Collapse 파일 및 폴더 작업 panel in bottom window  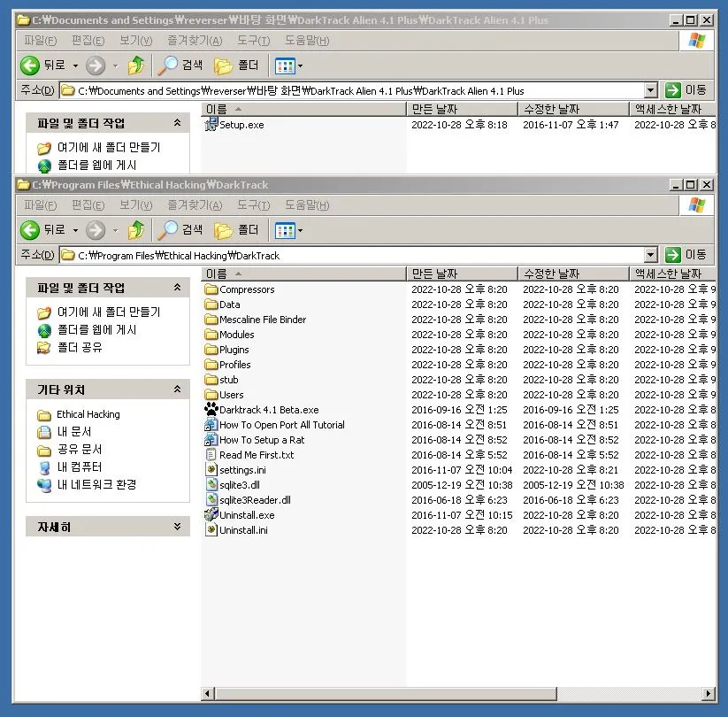pos(178,287)
